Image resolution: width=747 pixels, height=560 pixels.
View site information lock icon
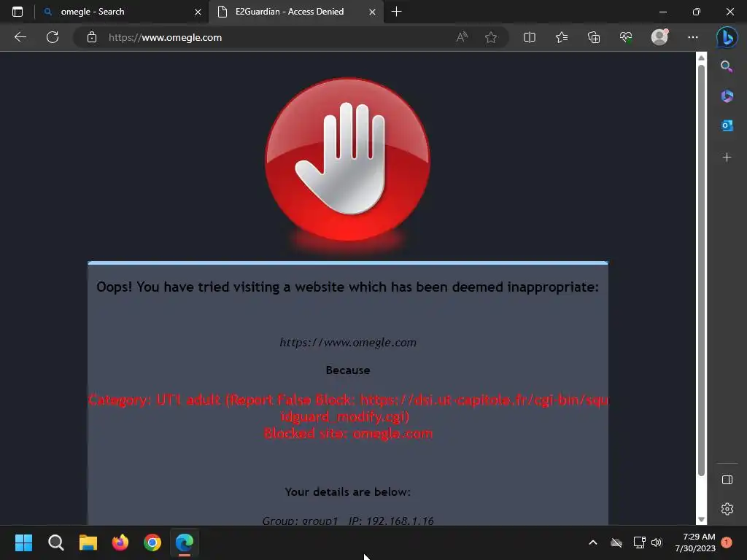(92, 37)
